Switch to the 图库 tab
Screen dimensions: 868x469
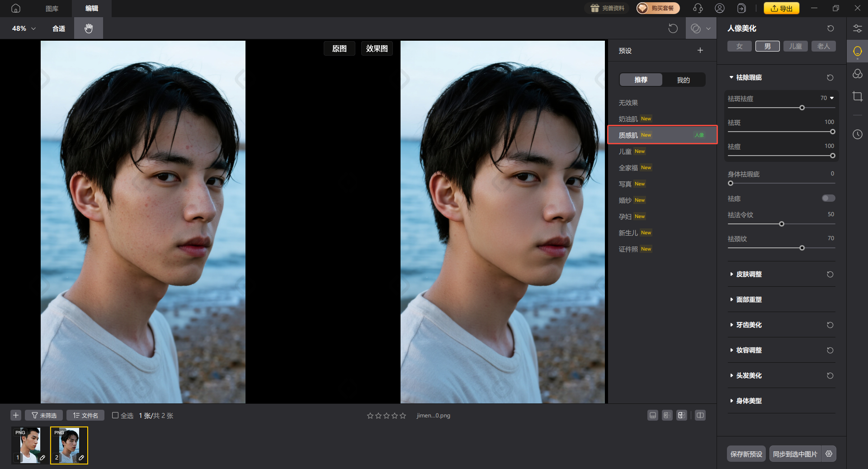click(x=52, y=8)
